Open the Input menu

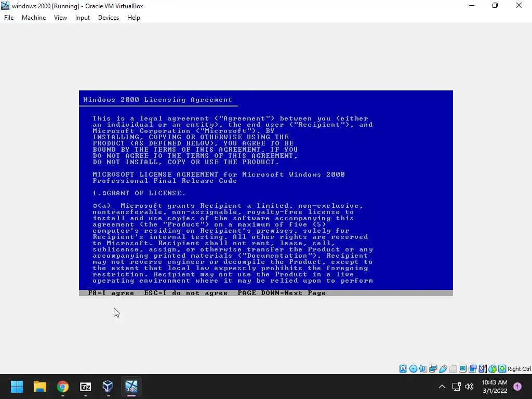pos(83,18)
